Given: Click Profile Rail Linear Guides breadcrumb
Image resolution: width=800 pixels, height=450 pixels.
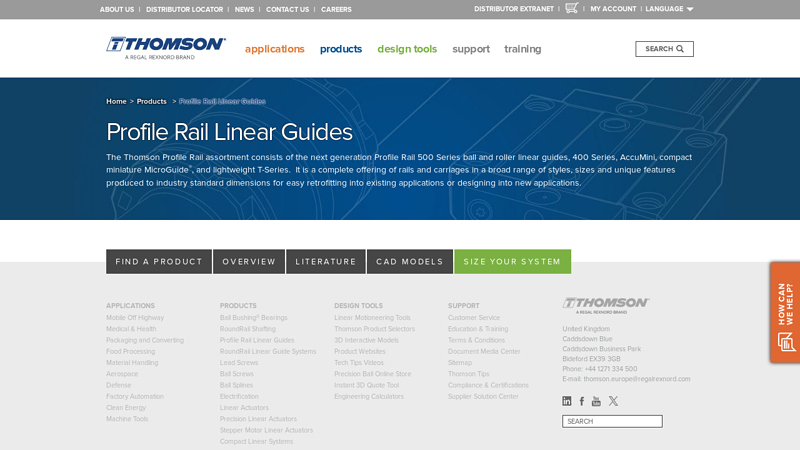Looking at the screenshot, I should (222, 102).
